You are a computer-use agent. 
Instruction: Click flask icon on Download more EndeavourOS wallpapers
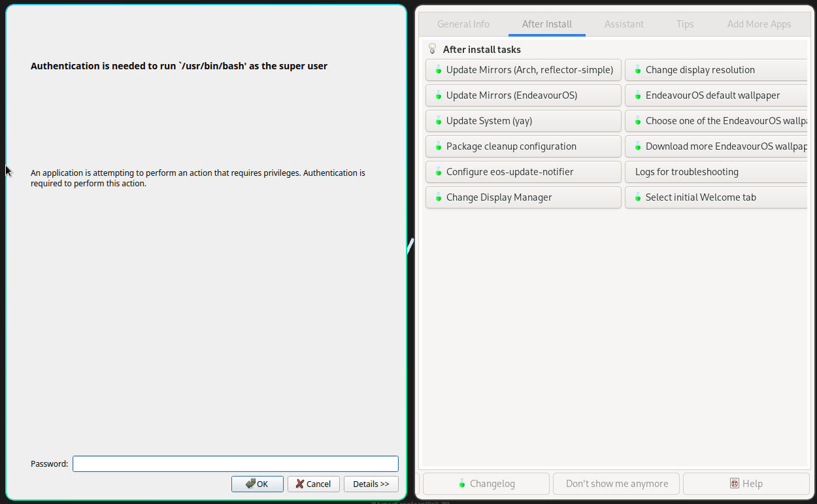pyautogui.click(x=638, y=146)
